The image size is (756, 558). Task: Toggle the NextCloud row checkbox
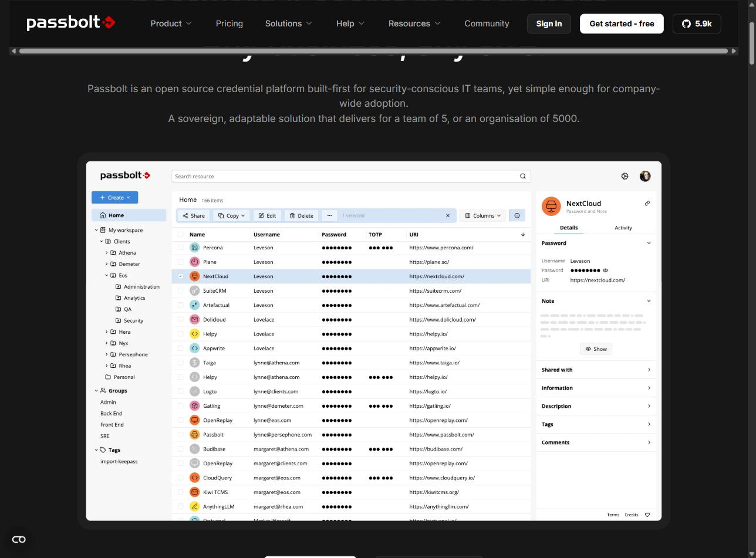pyautogui.click(x=180, y=276)
